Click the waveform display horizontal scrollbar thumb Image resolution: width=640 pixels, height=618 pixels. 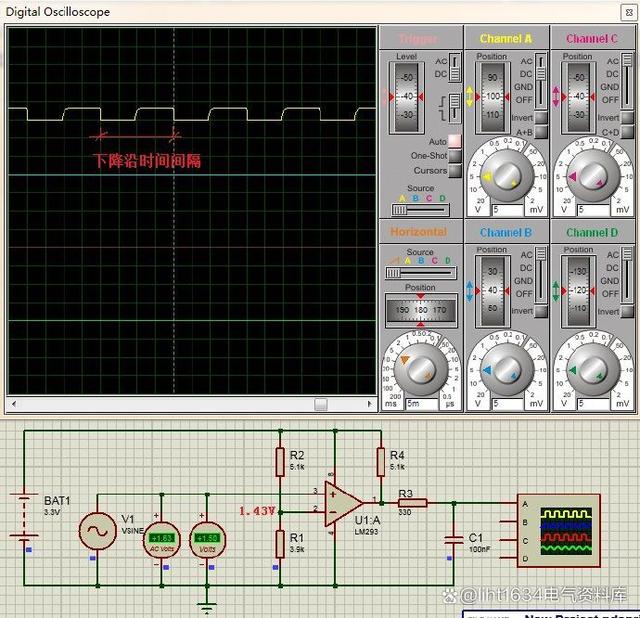320,404
